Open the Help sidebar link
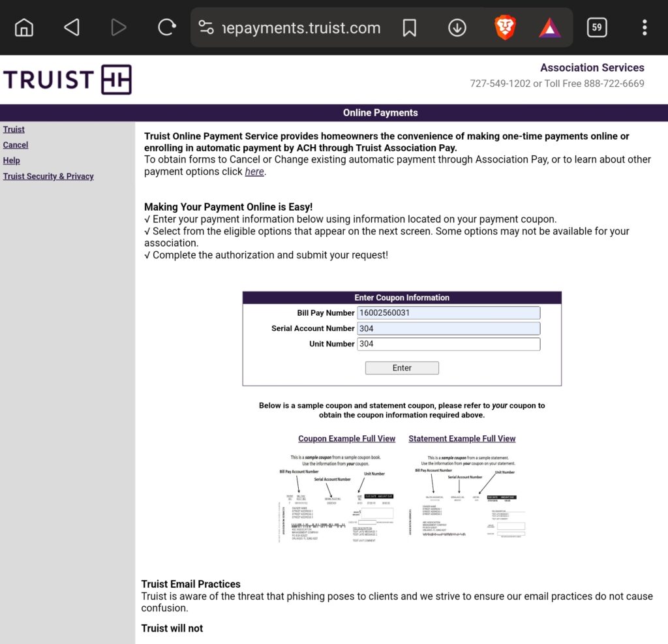 pyautogui.click(x=12, y=161)
